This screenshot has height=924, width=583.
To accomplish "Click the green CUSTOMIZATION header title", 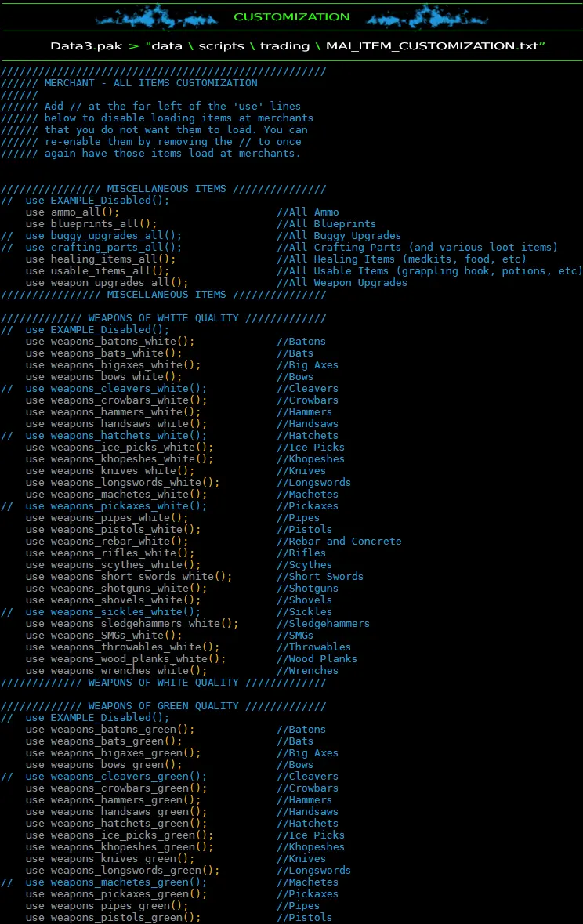I will point(291,16).
